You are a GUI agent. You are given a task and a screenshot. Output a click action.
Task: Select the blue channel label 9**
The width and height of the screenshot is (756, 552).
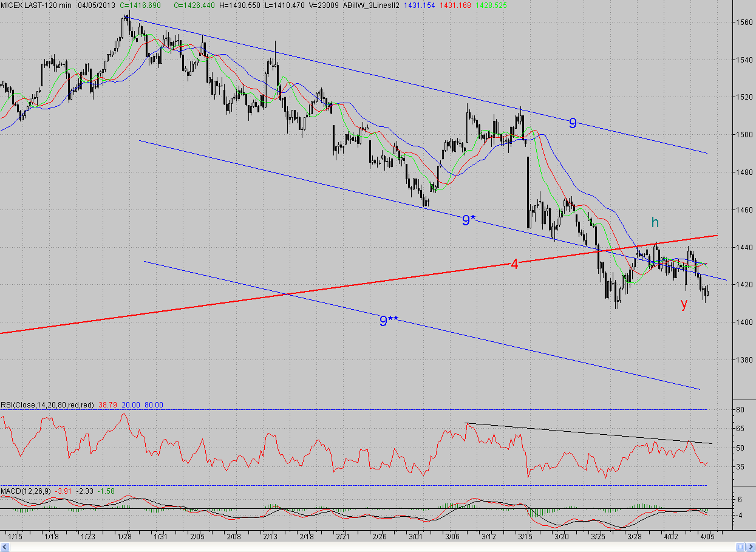tap(389, 321)
